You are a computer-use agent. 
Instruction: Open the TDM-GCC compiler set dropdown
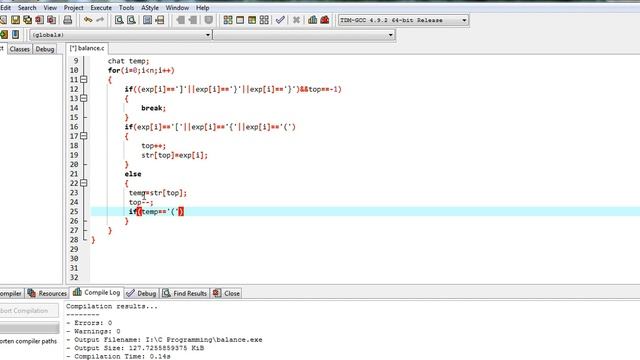[464, 20]
